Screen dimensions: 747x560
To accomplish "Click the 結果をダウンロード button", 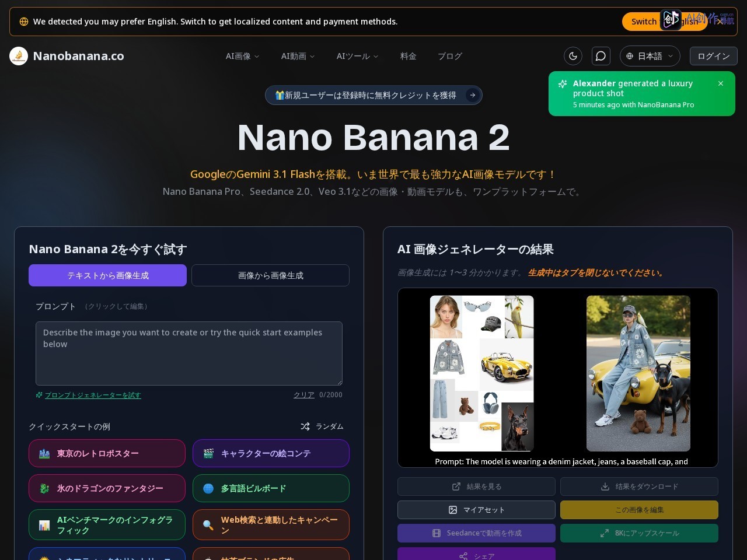I will 639,487.
